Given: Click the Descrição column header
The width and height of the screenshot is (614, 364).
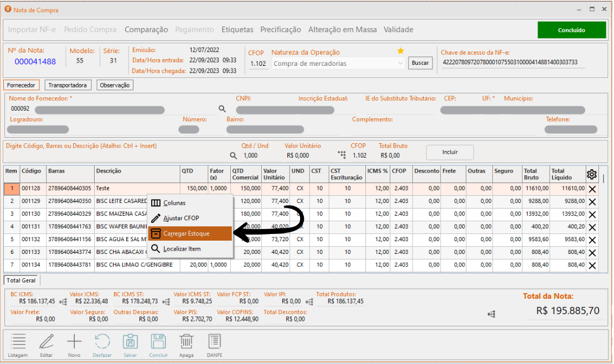Looking at the screenshot, I should [x=137, y=174].
